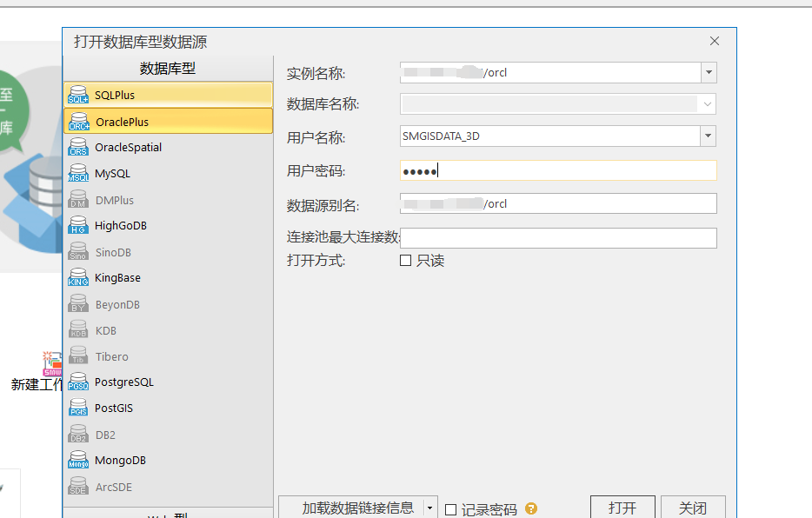Viewport: 812px width, 518px height.
Task: Click the 关闭 button
Action: click(x=693, y=508)
